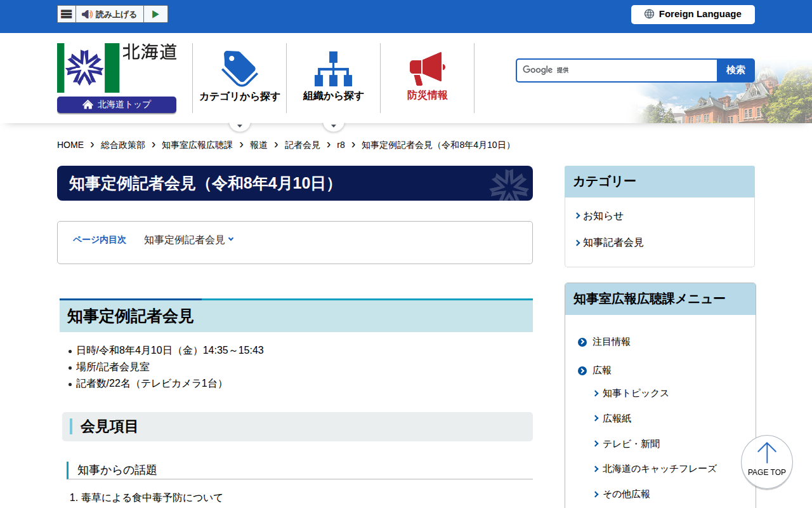The width and height of the screenshot is (812, 508).
Task: Open 総合政策部 breadcrumb link
Action: (x=122, y=145)
